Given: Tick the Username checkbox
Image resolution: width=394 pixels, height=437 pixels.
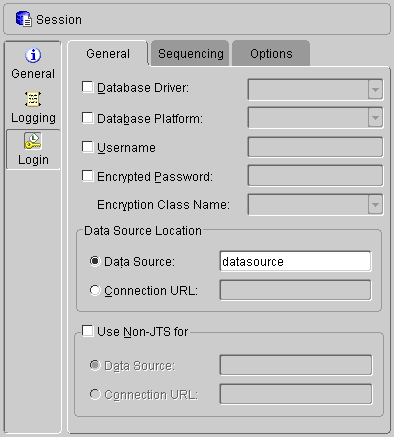Looking at the screenshot, I should [x=88, y=147].
